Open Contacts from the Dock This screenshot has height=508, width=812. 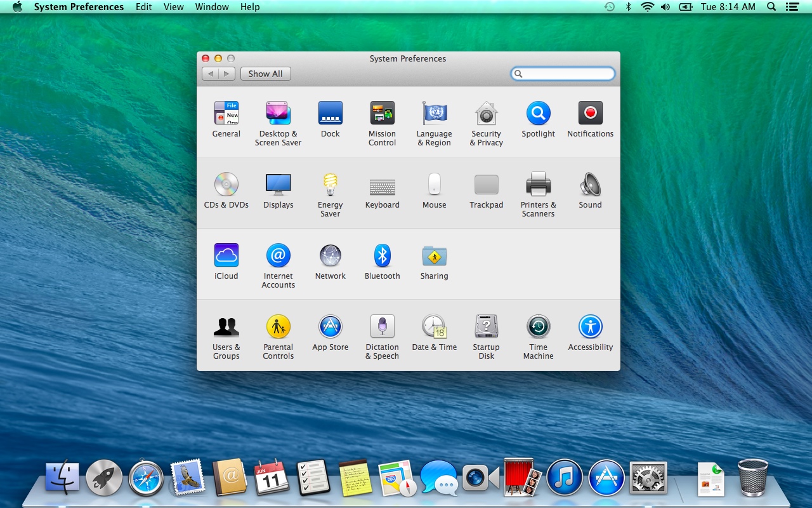click(x=230, y=478)
